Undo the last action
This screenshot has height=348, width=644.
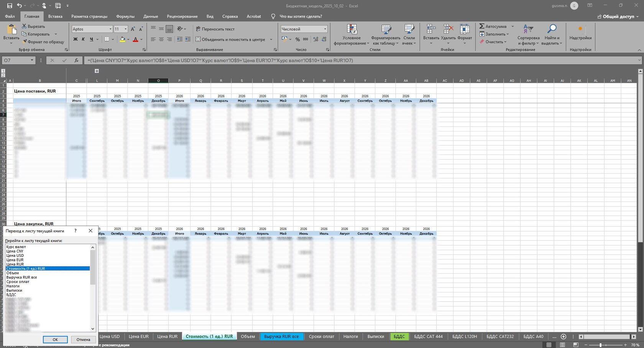point(19,6)
